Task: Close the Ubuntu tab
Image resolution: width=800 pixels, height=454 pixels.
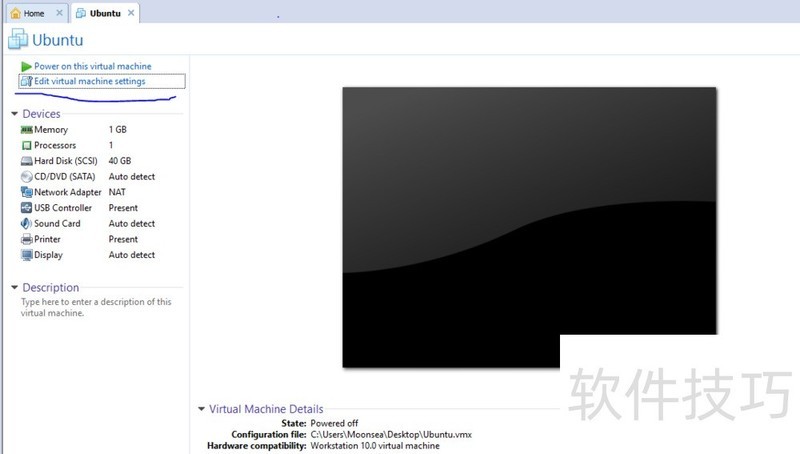Action: tap(130, 14)
